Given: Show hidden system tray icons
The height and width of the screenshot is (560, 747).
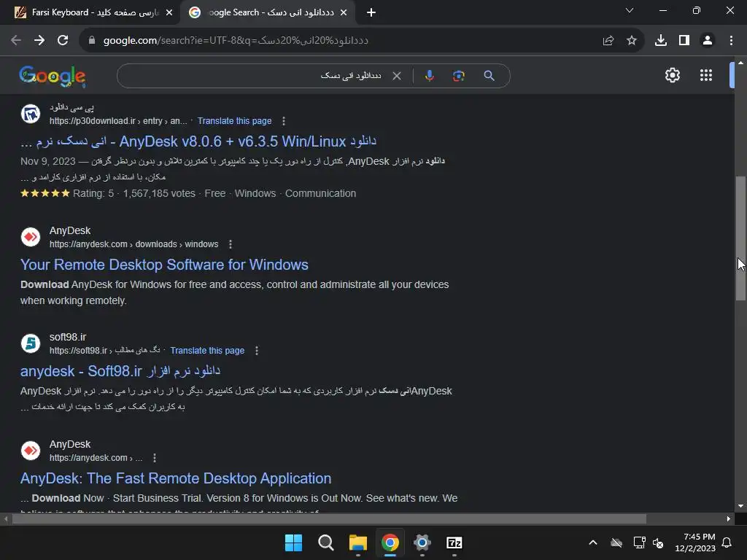Looking at the screenshot, I should click(x=592, y=542).
